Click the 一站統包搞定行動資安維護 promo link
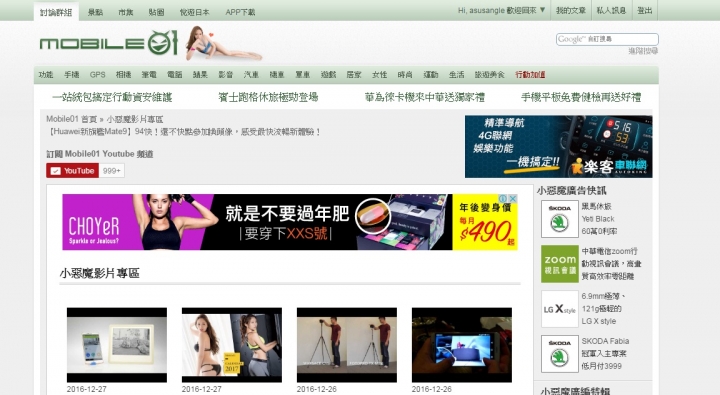The image size is (720, 395). pyautogui.click(x=112, y=97)
